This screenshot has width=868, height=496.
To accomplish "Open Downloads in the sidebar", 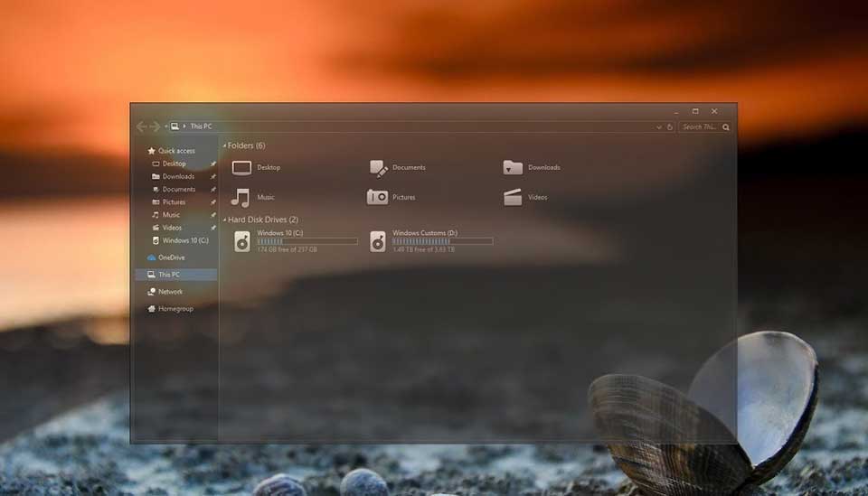I will [x=176, y=176].
